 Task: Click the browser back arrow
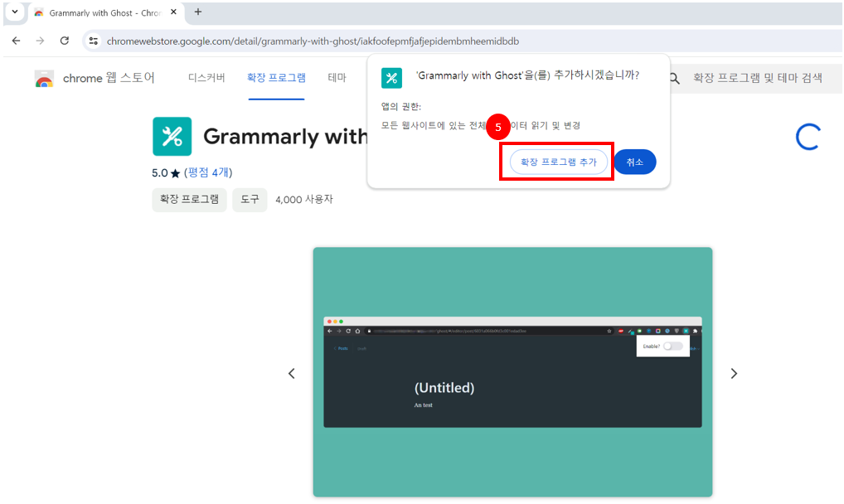pos(16,41)
